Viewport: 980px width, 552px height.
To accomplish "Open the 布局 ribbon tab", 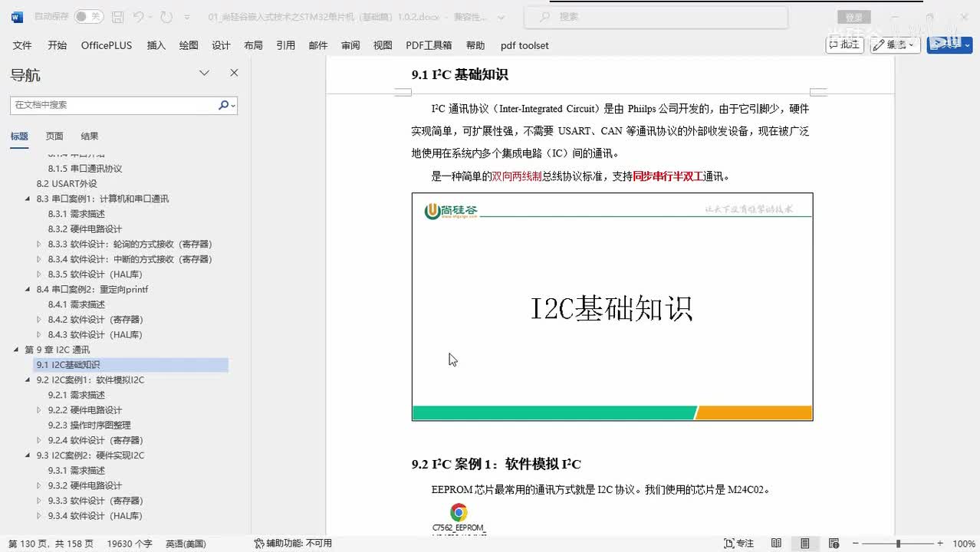I will (253, 45).
